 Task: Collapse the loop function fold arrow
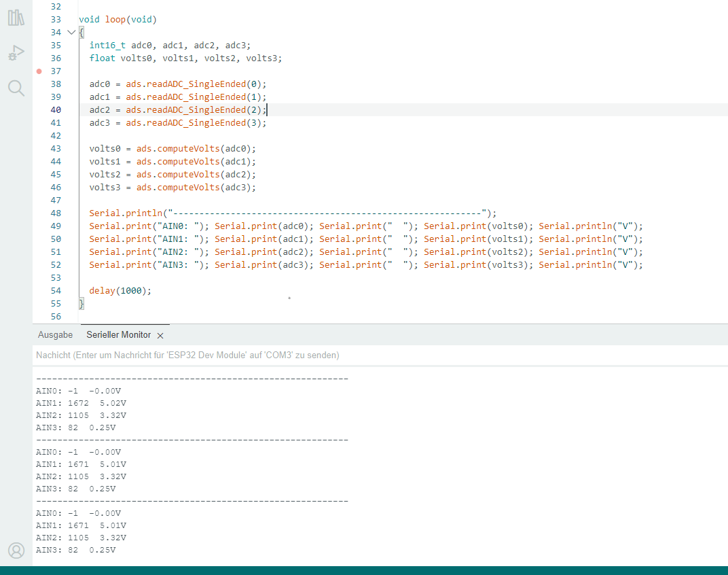[71, 33]
